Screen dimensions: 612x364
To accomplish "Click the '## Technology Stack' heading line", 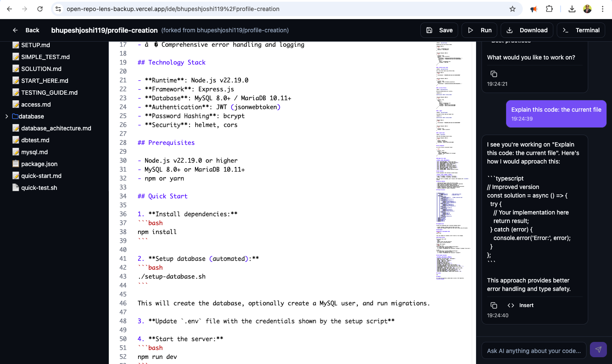I will (171, 62).
